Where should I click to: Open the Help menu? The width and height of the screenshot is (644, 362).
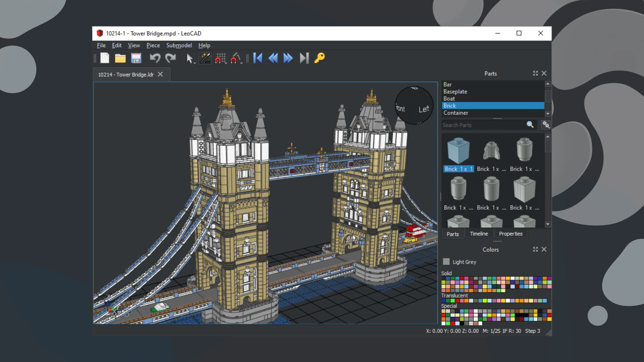tap(204, 45)
